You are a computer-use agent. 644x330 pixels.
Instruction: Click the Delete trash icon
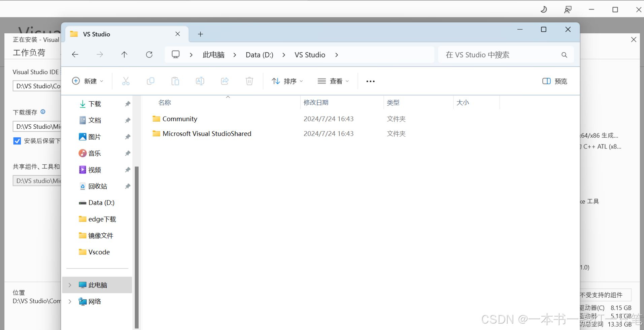coord(249,81)
